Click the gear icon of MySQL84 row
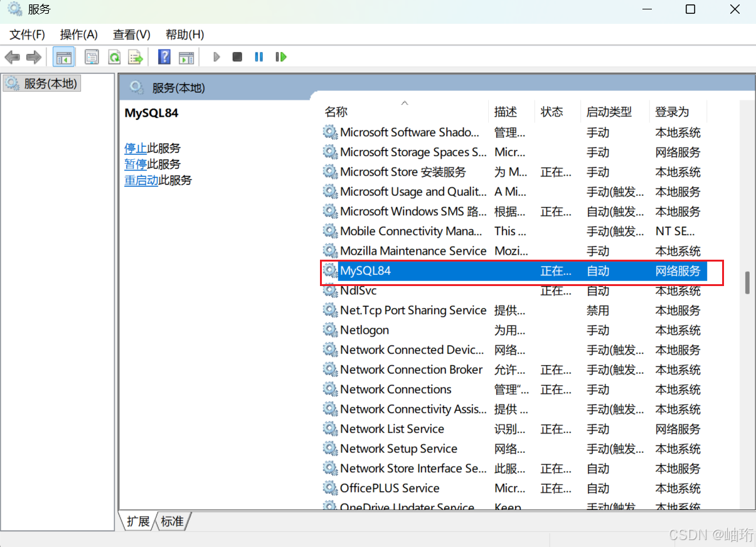The height and width of the screenshot is (547, 756). [x=330, y=271]
